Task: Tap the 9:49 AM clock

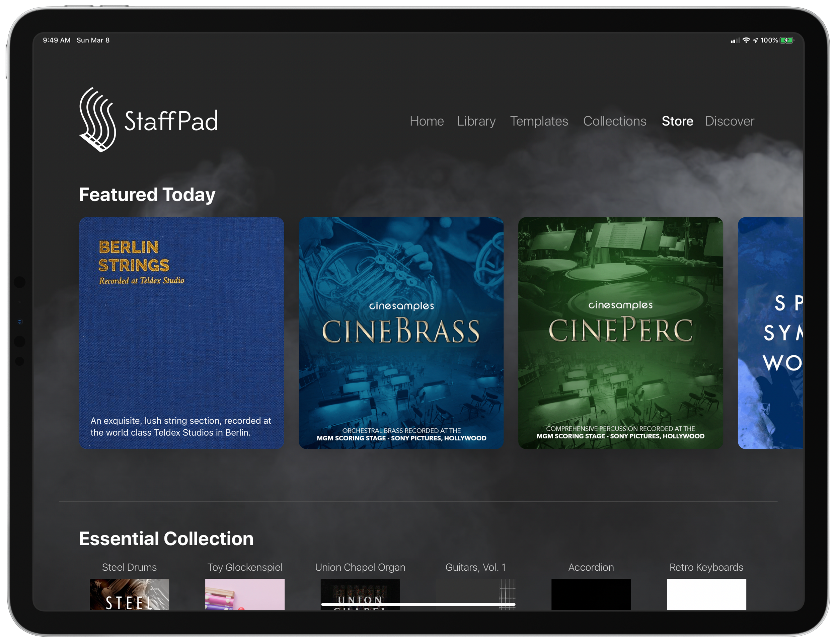Action: [57, 40]
